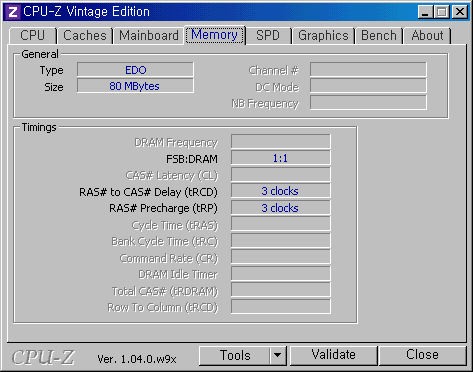Switch to the Caches tab

(85, 36)
